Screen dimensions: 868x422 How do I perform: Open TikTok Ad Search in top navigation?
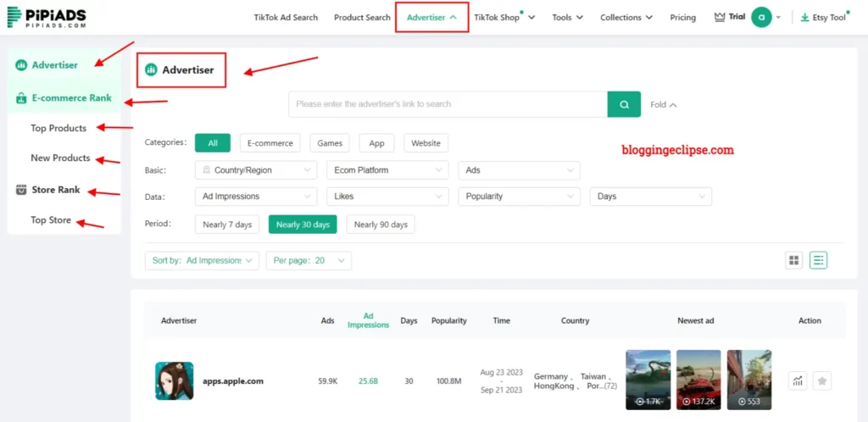[286, 17]
